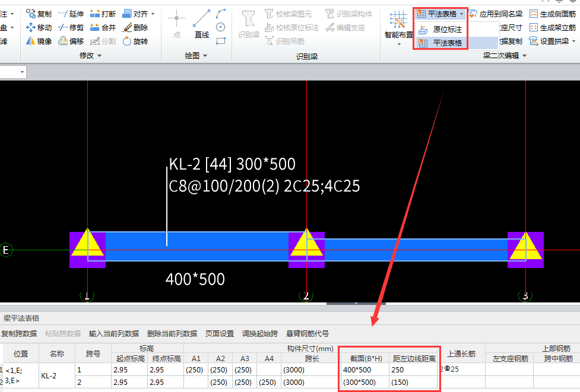Click the 截面(B*H) column header
This screenshot has height=392, width=580.
(x=366, y=358)
